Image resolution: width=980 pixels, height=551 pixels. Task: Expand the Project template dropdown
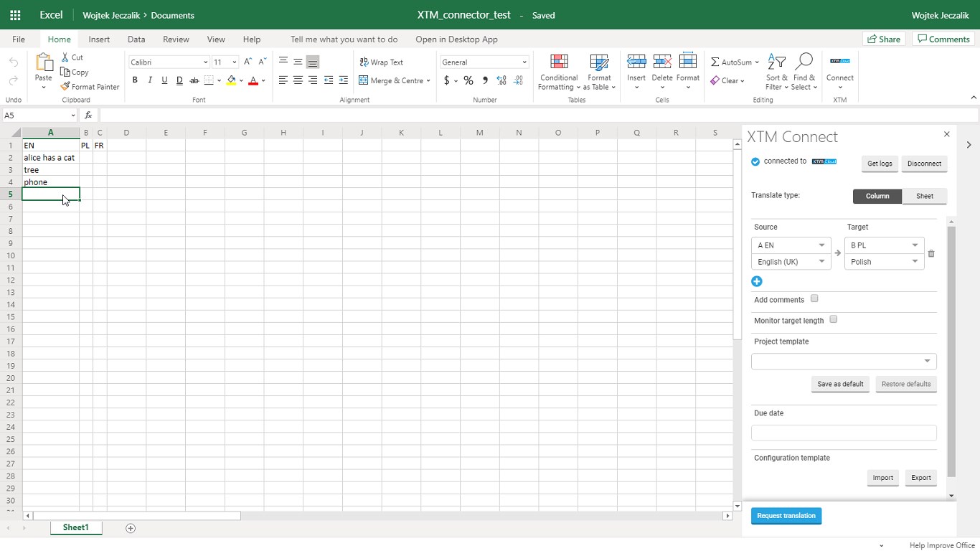844,361
